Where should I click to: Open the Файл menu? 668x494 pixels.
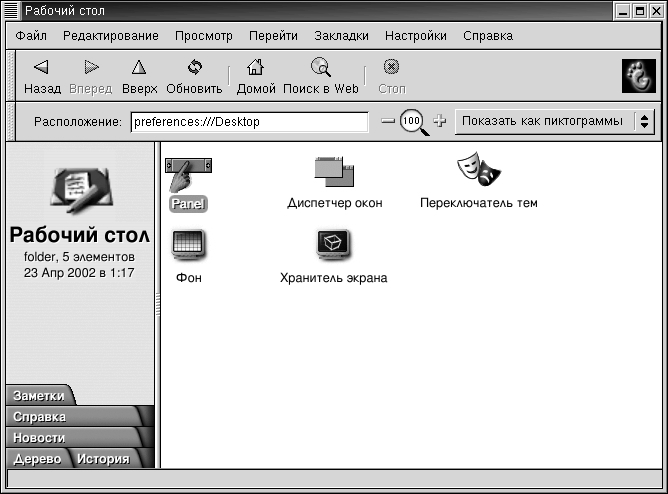(31, 36)
